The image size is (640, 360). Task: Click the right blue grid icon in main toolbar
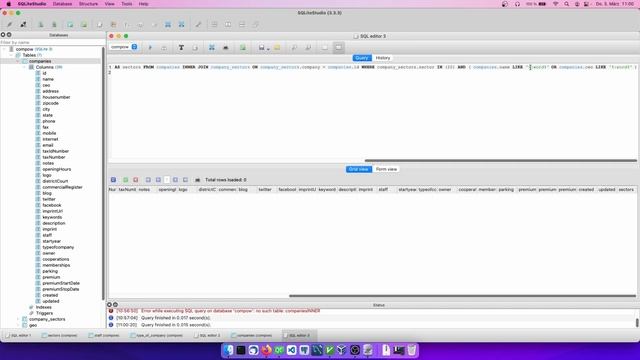181,24
